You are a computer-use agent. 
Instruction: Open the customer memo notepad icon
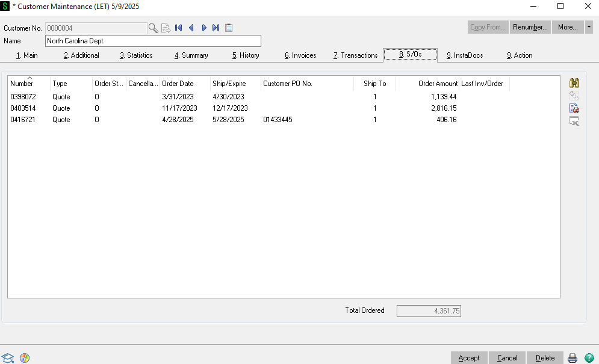click(229, 28)
